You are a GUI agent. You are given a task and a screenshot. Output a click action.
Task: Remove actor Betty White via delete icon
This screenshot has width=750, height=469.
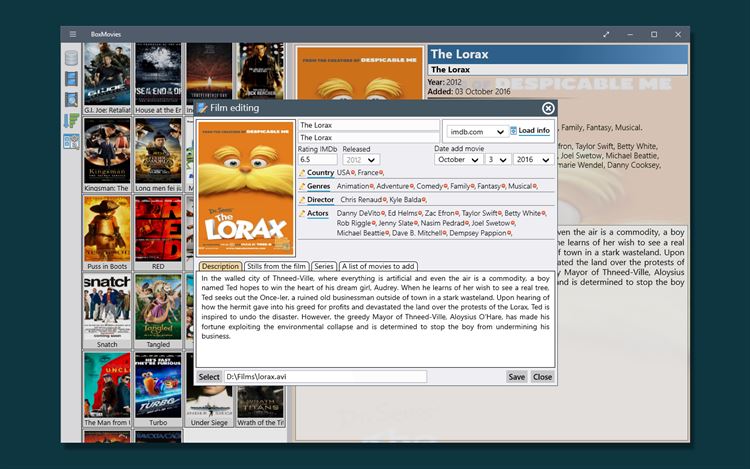click(x=543, y=214)
